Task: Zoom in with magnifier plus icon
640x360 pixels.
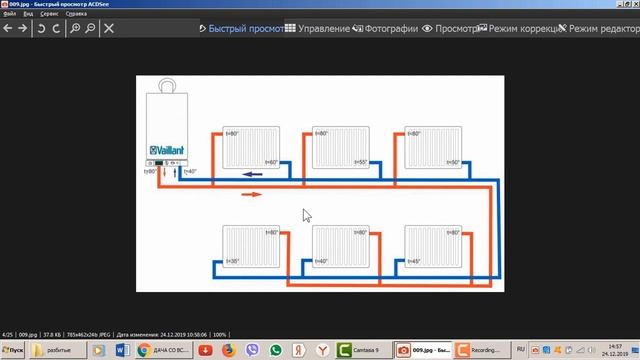Action: 75,28
